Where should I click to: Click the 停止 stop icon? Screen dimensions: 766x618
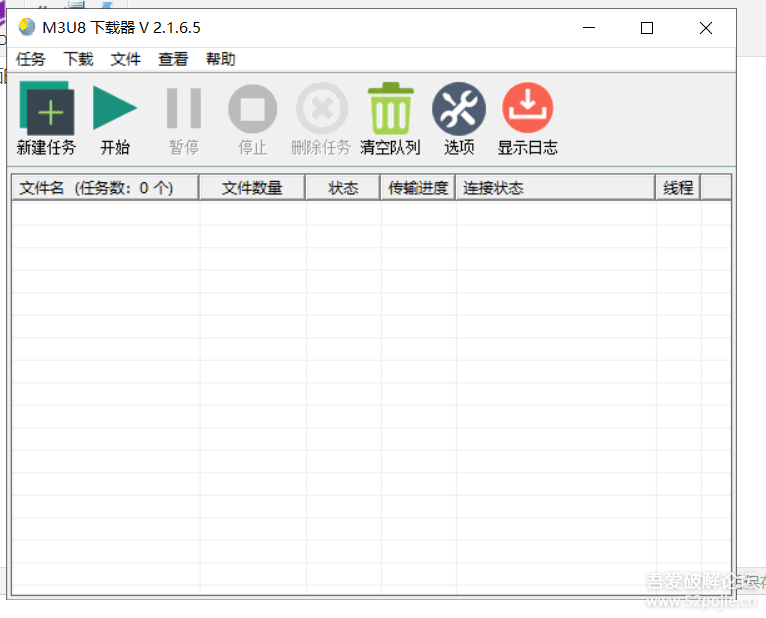click(x=253, y=108)
